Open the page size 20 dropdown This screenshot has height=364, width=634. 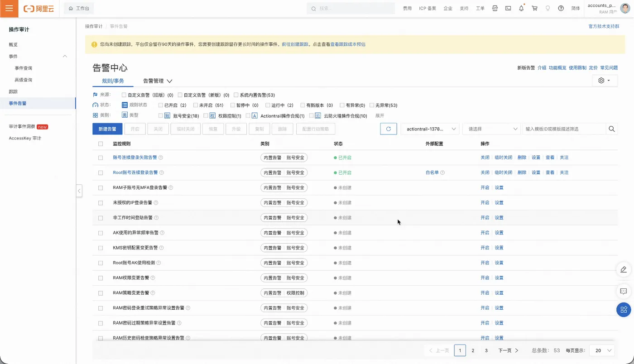(602, 350)
